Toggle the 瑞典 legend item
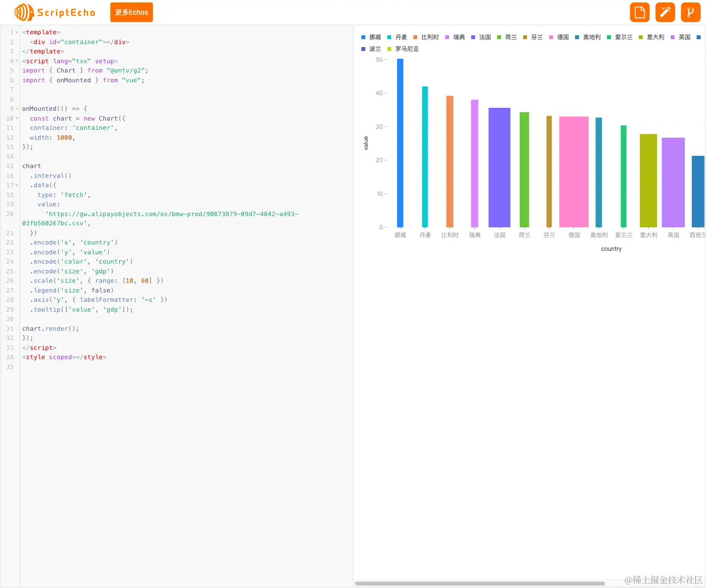 455,37
